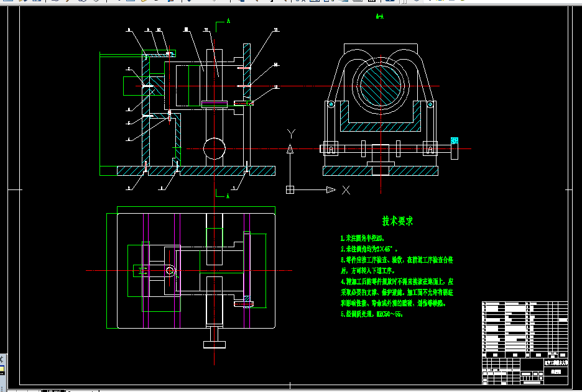Screen dimensions: 582x392
Task: Click the lower section mark A
Action: click(228, 196)
